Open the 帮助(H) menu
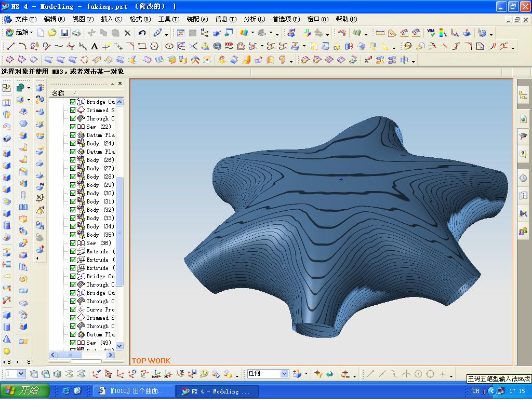Image resolution: width=532 pixels, height=407 pixels. pyautogui.click(x=347, y=19)
